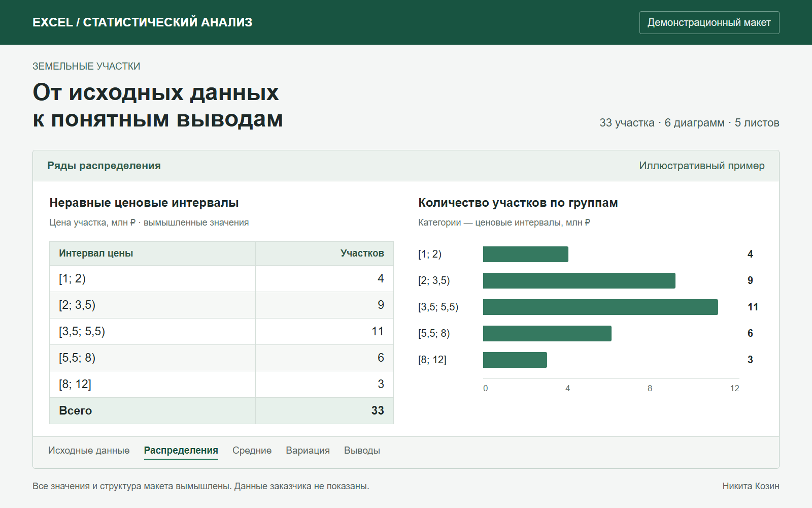Click the Ряды распределения panel title
The image size is (812, 508).
coord(104,166)
